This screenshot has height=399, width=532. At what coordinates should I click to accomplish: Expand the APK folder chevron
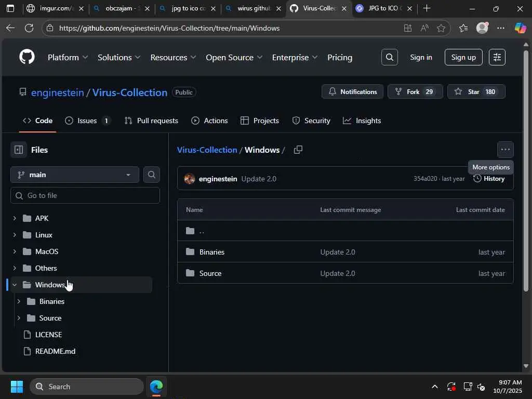[15, 218]
